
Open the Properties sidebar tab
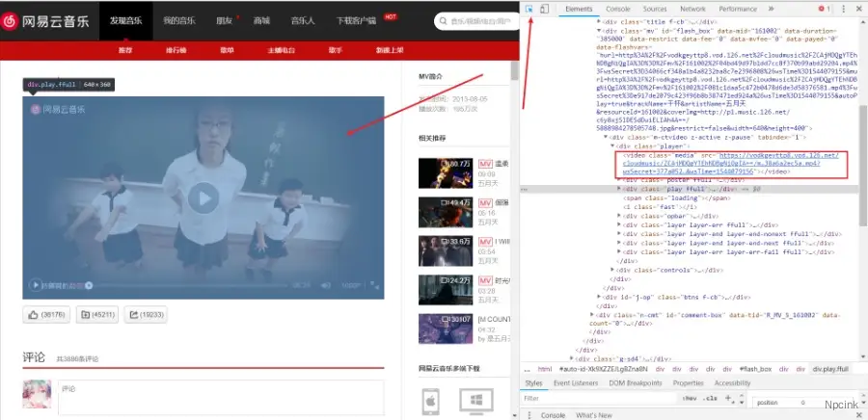click(688, 383)
